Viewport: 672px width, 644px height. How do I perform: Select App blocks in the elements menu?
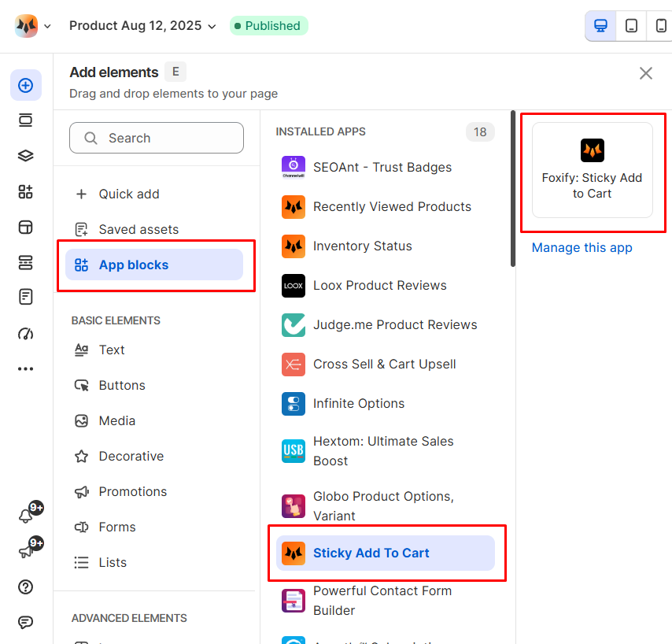point(154,265)
